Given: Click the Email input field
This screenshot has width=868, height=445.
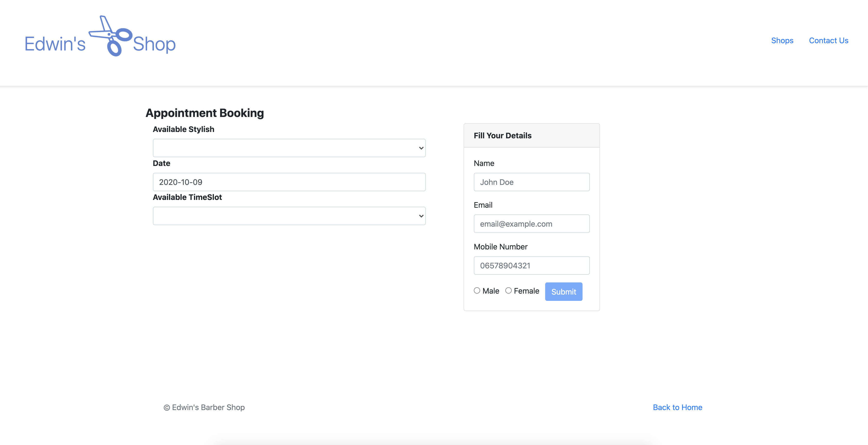Looking at the screenshot, I should pyautogui.click(x=531, y=224).
